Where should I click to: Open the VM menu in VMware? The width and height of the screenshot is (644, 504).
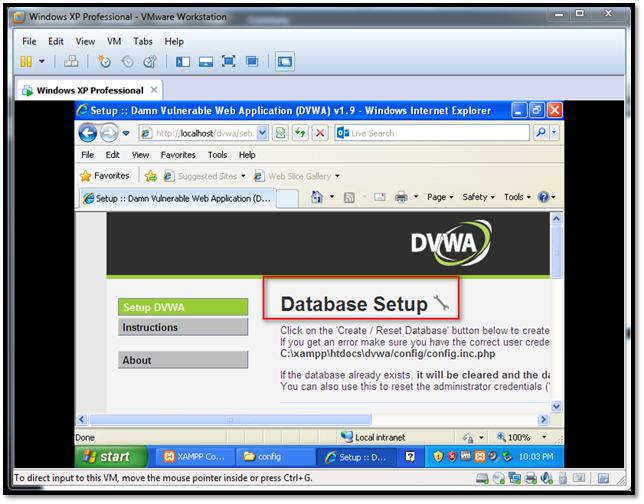113,41
